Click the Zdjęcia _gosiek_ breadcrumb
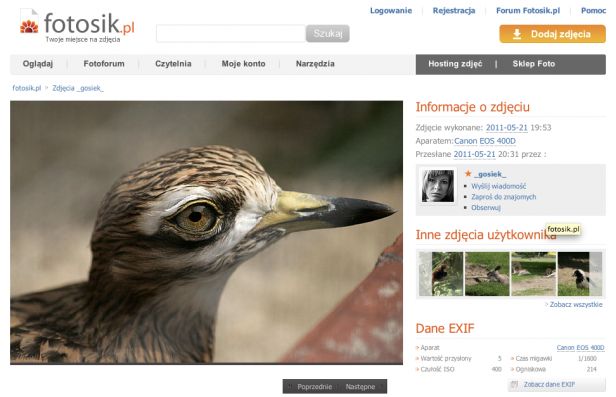Screen dimensions: 616x397 [78, 88]
